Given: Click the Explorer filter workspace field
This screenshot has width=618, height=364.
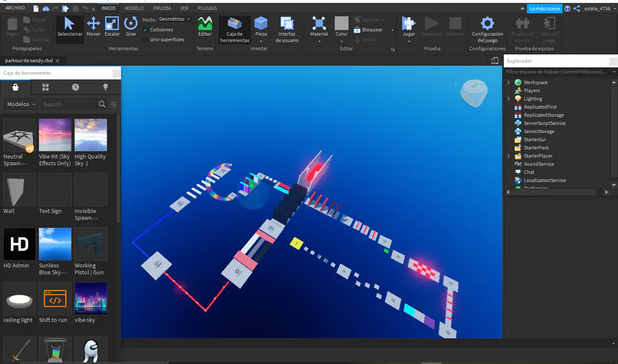Looking at the screenshot, I should tap(558, 72).
